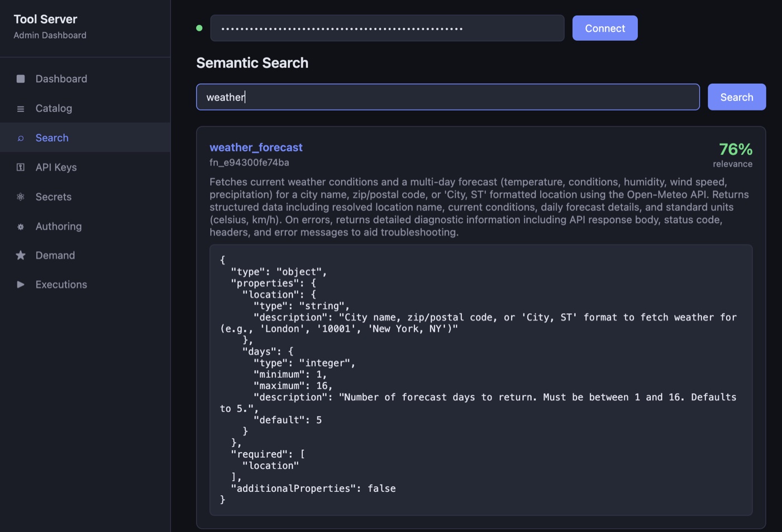Click the Demand star icon
This screenshot has height=532, width=782.
tap(21, 255)
